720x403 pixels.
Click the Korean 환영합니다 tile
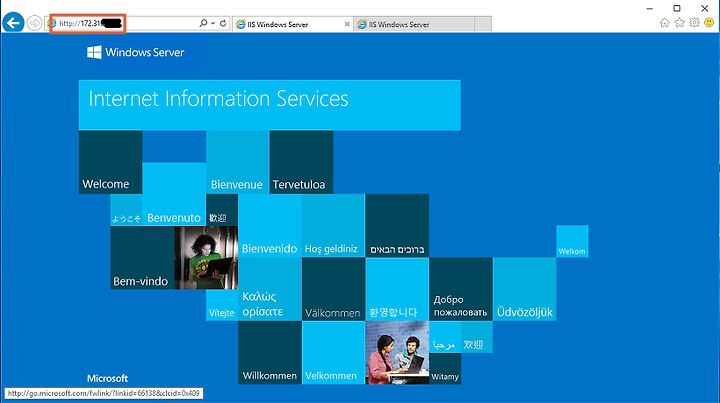pyautogui.click(x=397, y=289)
